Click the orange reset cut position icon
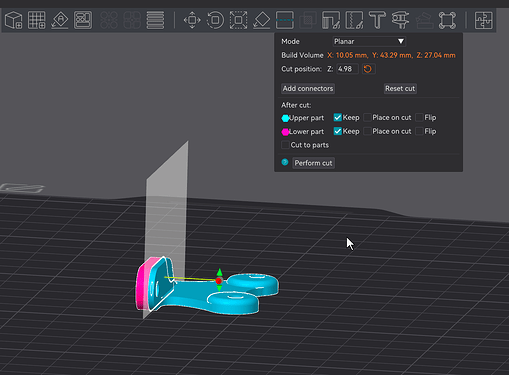This screenshot has height=375, width=509. click(x=368, y=69)
